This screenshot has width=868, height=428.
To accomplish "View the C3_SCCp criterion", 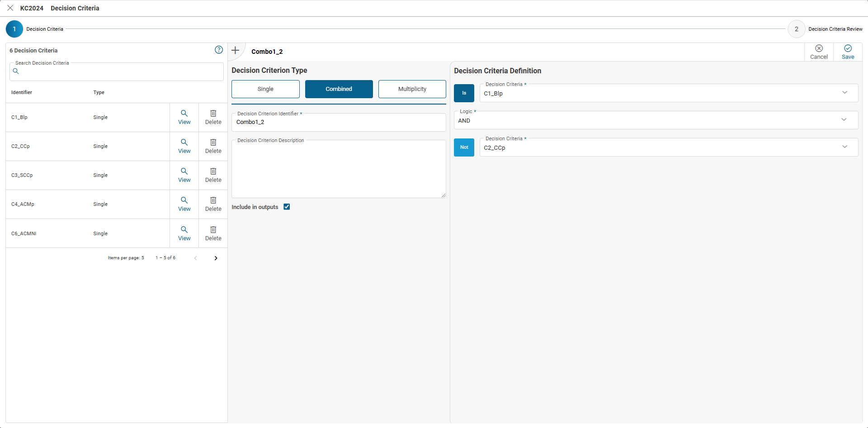I will pyautogui.click(x=184, y=175).
